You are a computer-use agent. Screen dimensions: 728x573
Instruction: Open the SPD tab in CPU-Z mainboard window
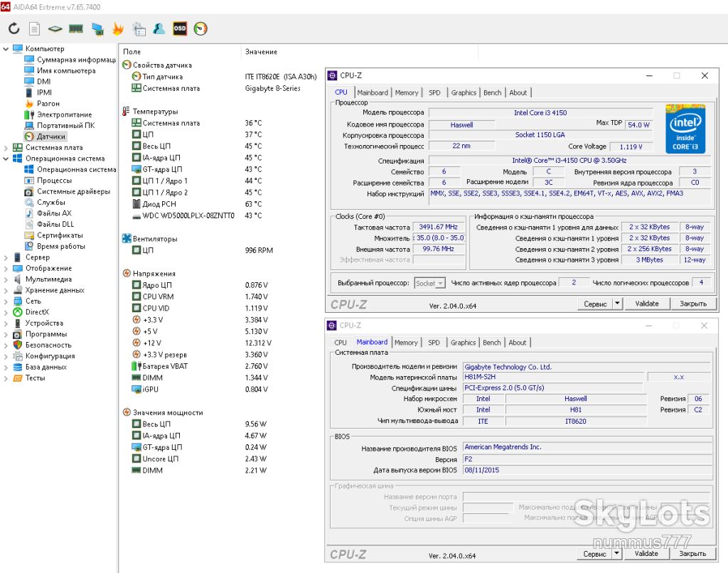[x=434, y=343]
